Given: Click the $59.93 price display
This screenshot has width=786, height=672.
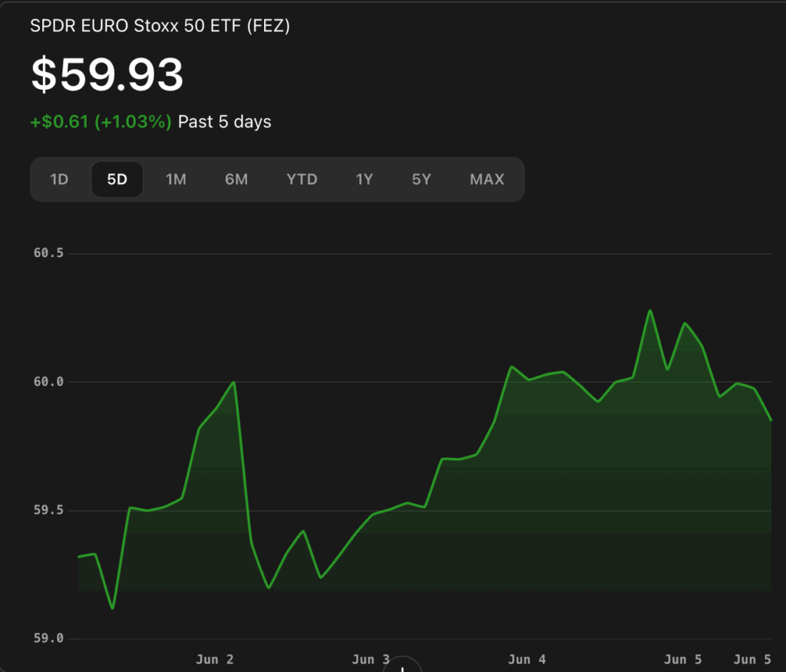Looking at the screenshot, I should [x=107, y=74].
